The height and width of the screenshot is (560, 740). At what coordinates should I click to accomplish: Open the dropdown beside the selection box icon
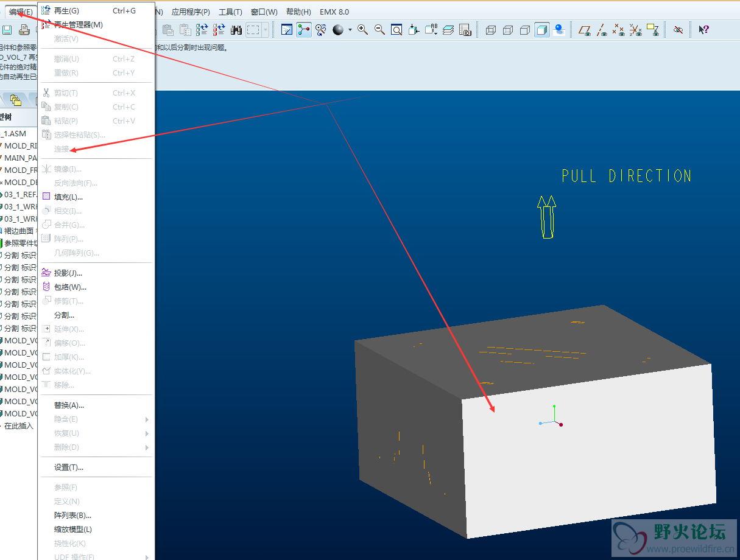click(266, 30)
